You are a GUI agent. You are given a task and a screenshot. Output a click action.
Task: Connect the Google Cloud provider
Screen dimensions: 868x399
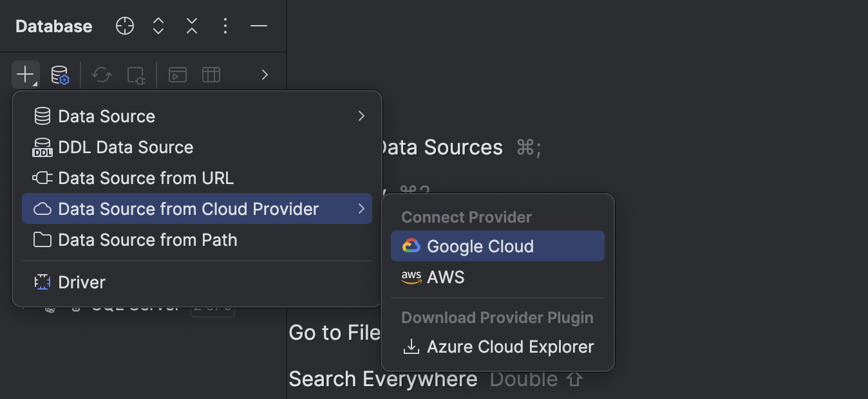498,246
